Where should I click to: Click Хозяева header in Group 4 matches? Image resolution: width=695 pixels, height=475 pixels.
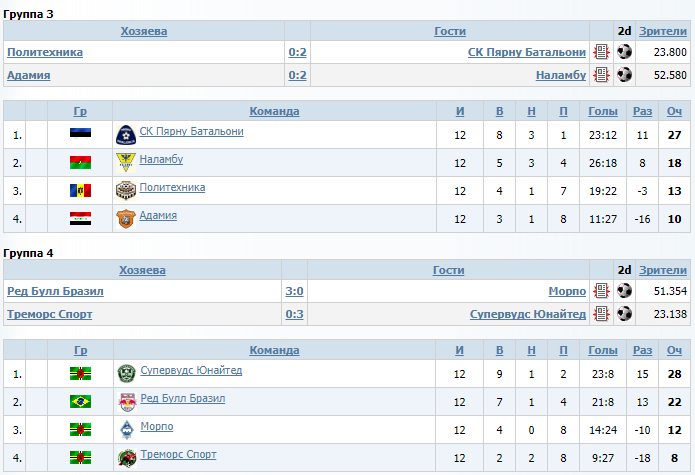tap(142, 270)
